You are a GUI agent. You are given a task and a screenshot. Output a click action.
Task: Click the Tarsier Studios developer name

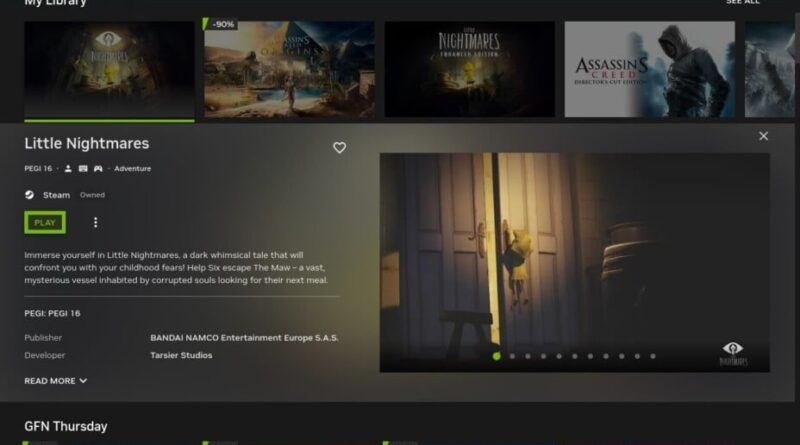coord(181,355)
